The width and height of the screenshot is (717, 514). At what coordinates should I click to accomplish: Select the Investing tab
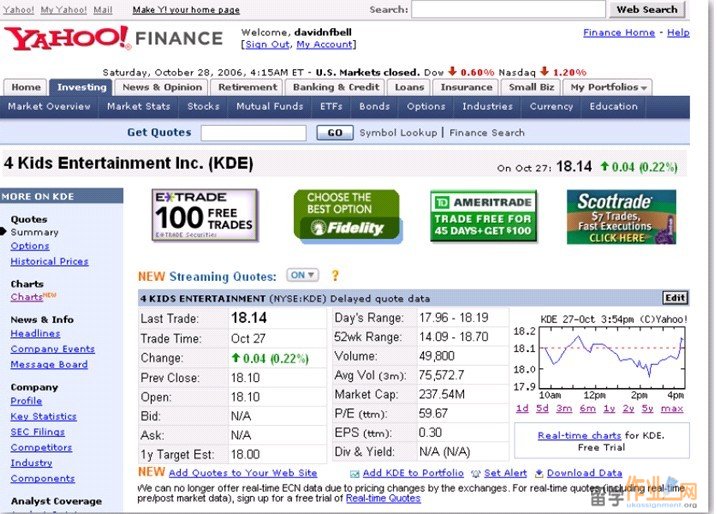coord(81,87)
